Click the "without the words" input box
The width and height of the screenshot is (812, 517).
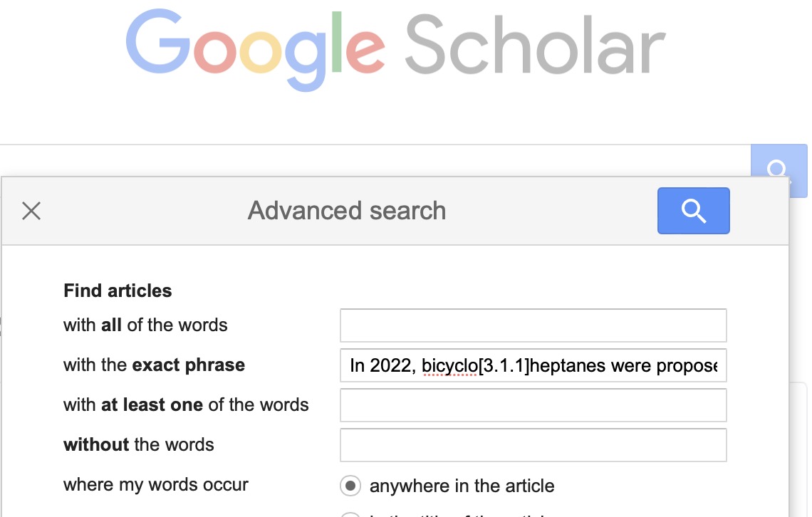click(x=533, y=445)
